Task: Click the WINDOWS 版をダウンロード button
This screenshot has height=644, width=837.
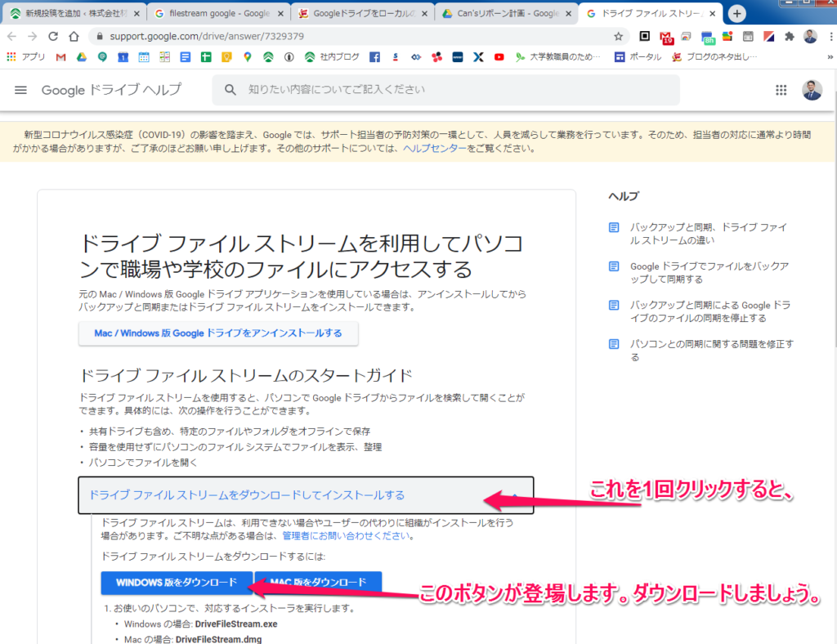Action: [x=177, y=582]
